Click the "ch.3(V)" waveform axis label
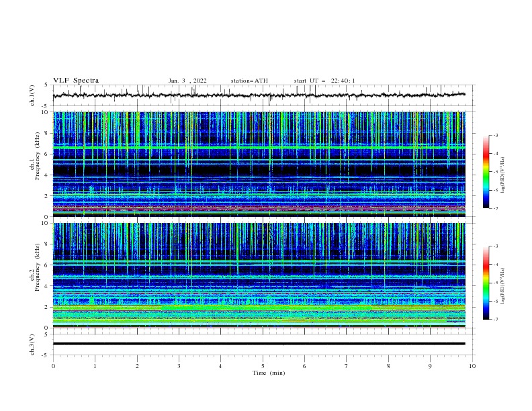Screen dimensions: 532x411 (32, 345)
